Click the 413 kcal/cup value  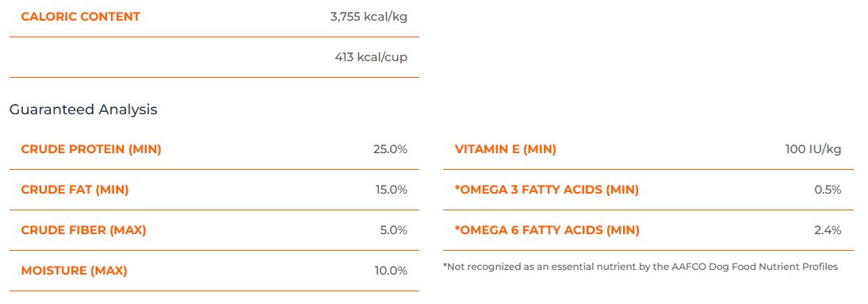(371, 57)
